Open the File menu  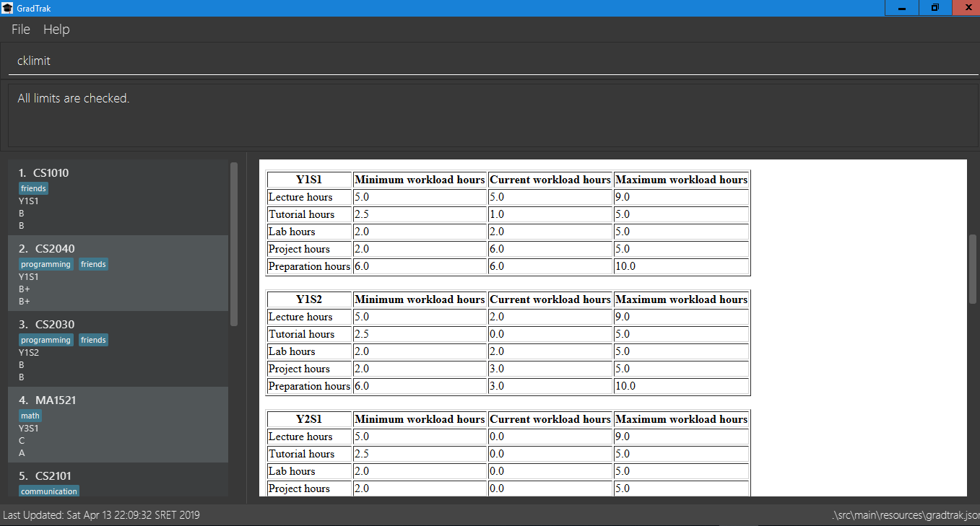point(21,30)
